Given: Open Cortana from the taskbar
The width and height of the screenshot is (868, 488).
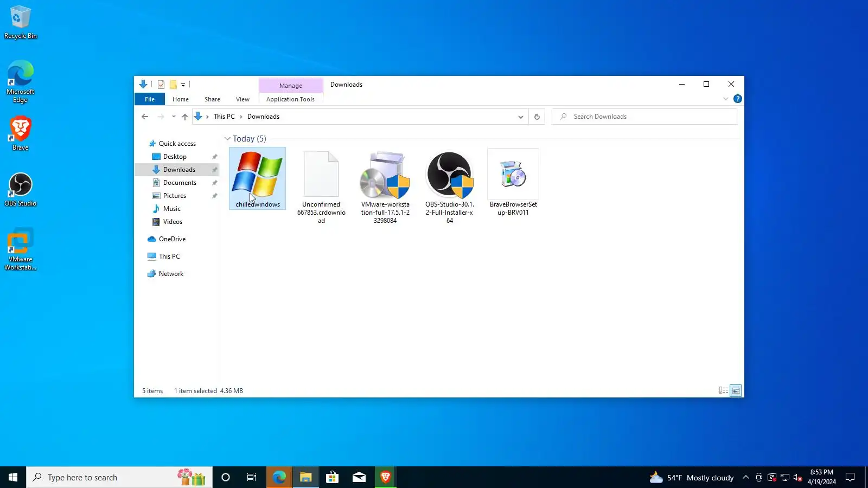Looking at the screenshot, I should [226, 477].
